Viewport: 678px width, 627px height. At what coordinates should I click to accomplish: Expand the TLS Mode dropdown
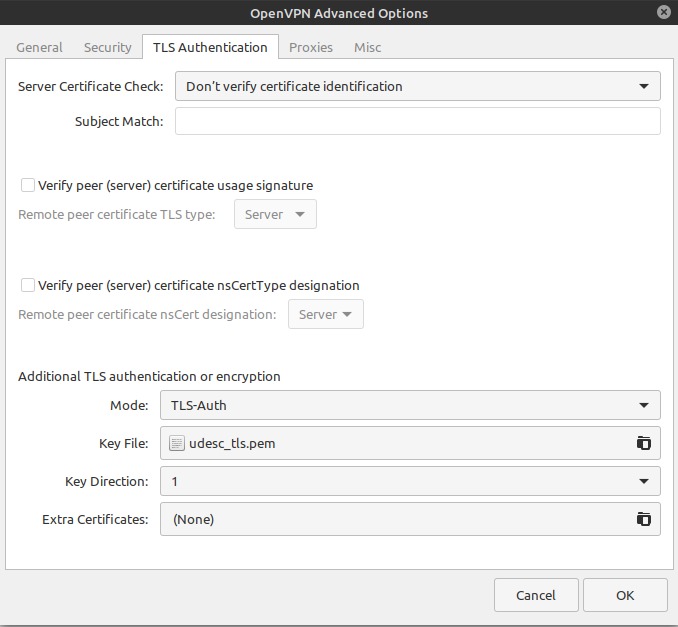point(410,405)
